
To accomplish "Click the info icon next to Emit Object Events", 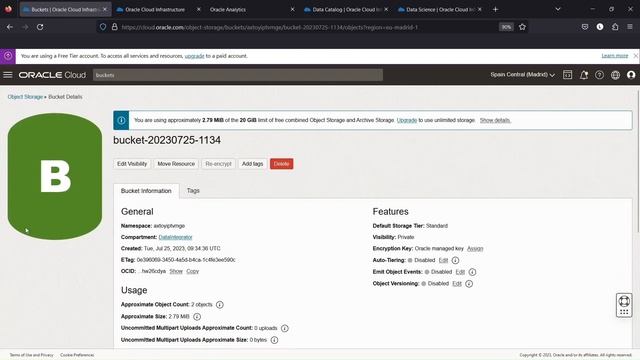I will coord(472,272).
